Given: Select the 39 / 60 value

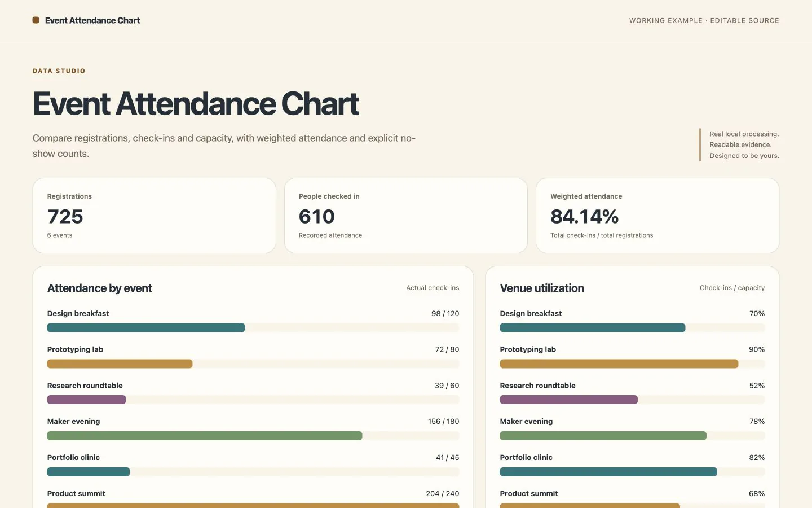Looking at the screenshot, I should (x=447, y=386).
